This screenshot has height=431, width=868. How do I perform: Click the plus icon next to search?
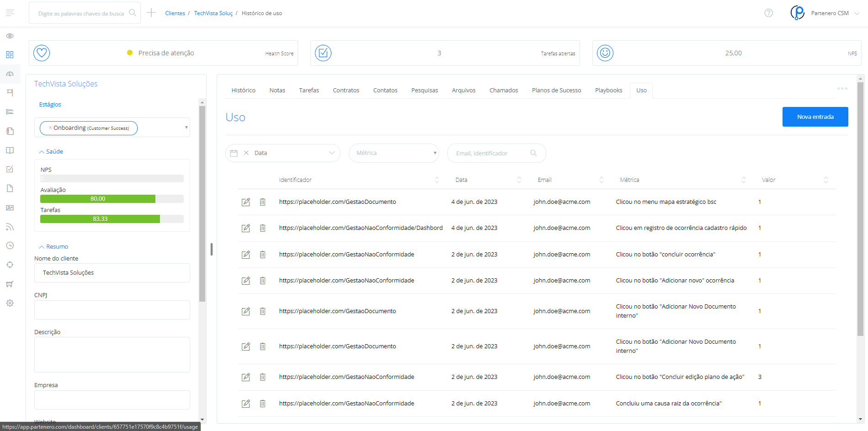pyautogui.click(x=151, y=13)
